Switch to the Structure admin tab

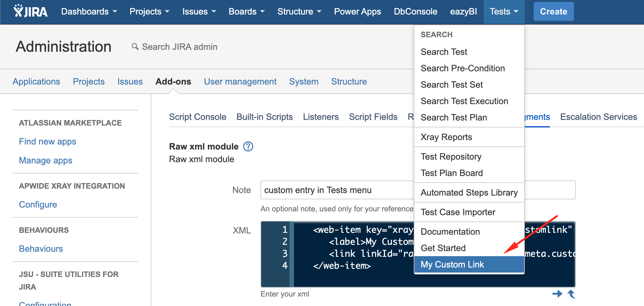click(x=349, y=81)
